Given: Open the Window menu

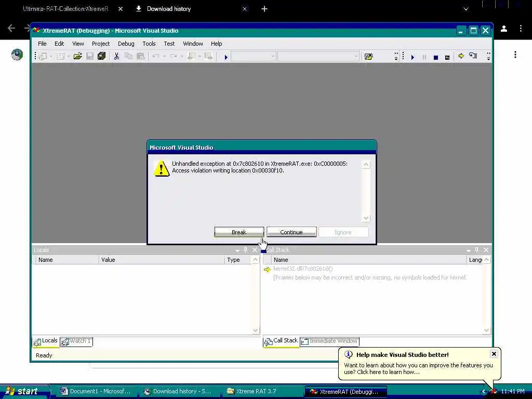Looking at the screenshot, I should (x=193, y=44).
